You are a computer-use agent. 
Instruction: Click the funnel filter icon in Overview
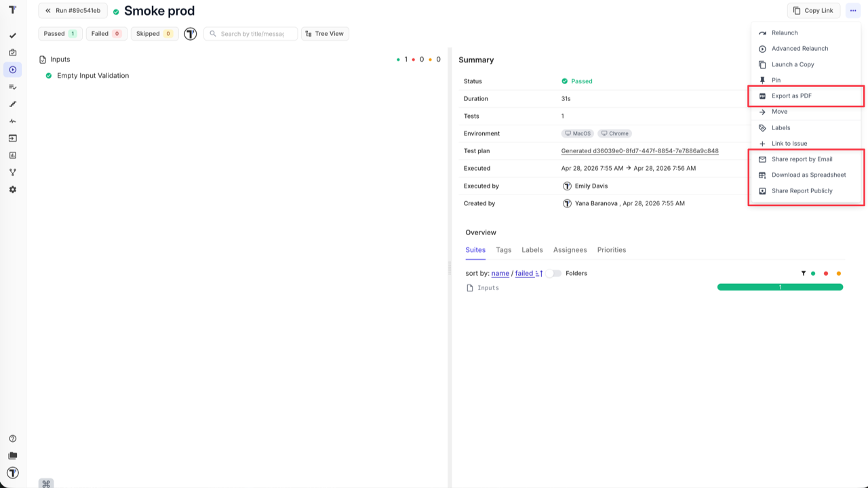(x=804, y=274)
